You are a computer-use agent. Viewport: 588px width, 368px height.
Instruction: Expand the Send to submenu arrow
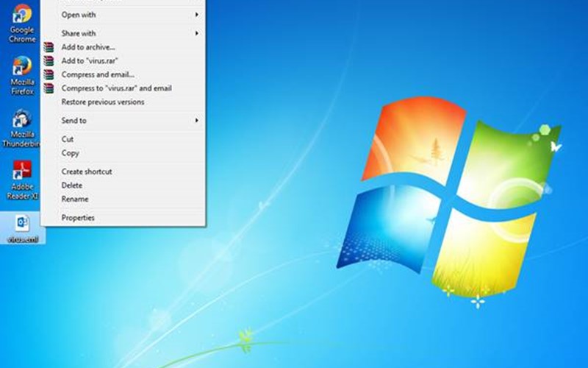click(196, 121)
